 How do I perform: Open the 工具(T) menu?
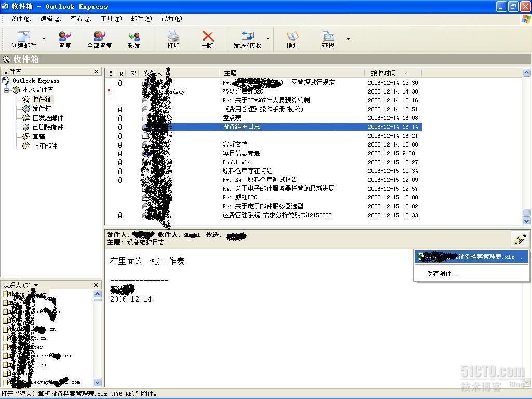(111, 19)
